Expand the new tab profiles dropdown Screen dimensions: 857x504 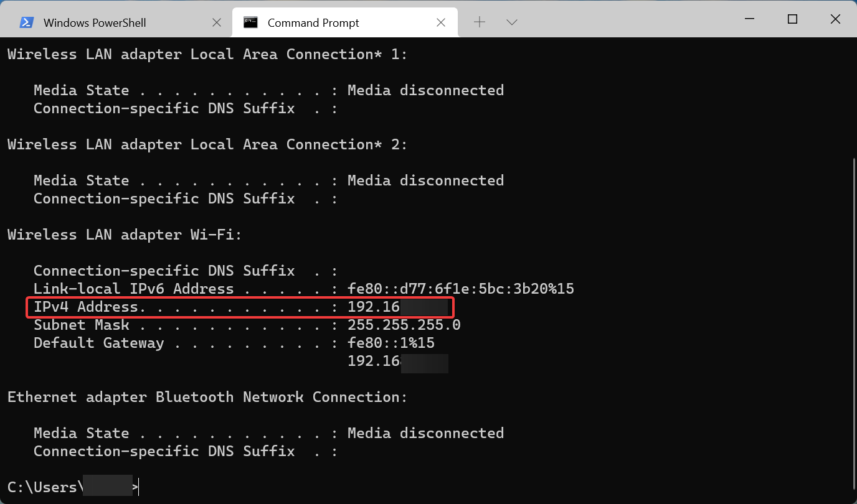(512, 22)
